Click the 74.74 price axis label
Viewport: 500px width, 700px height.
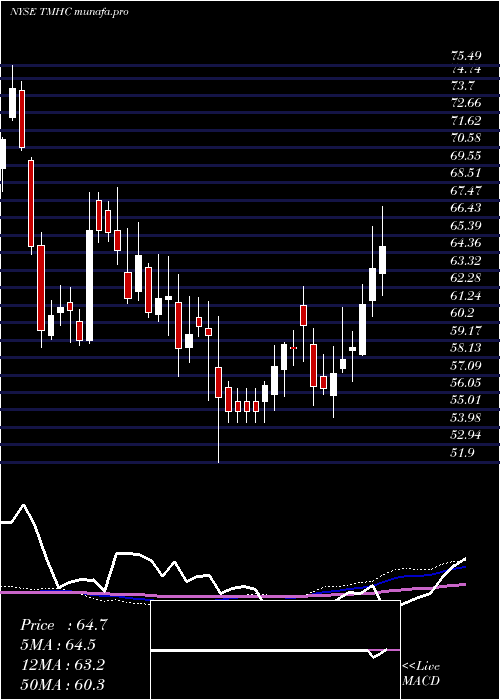tap(466, 69)
